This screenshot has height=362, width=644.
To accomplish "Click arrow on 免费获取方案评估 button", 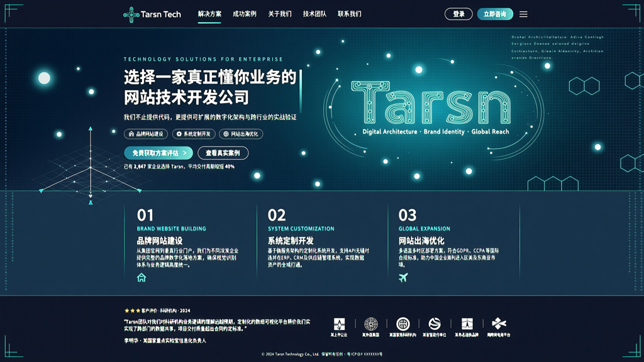I will [x=185, y=153].
